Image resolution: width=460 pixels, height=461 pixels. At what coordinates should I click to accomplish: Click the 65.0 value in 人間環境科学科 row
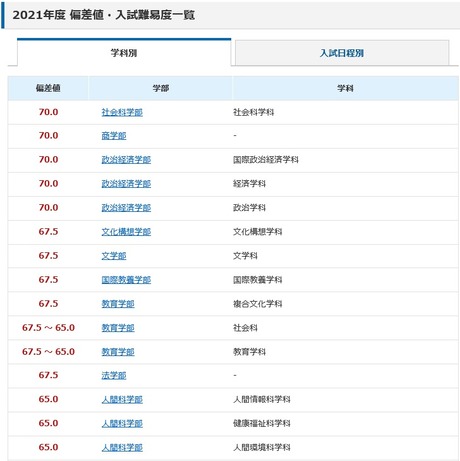click(x=48, y=447)
